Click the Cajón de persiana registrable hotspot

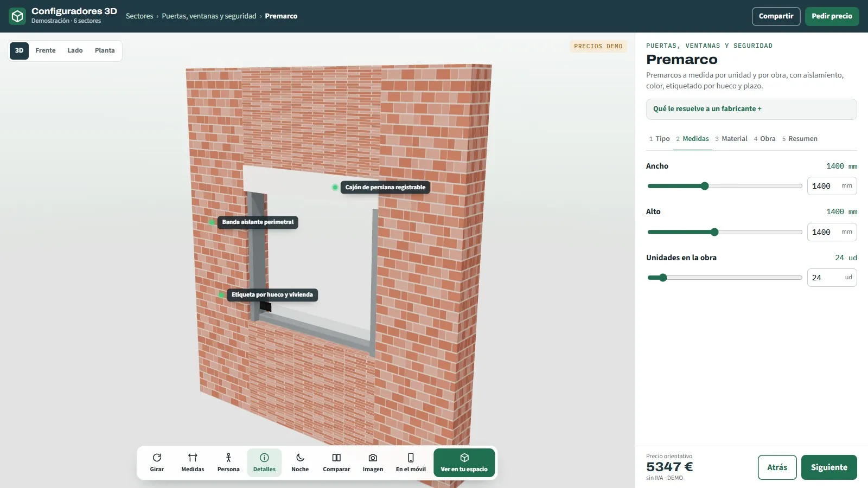click(335, 187)
